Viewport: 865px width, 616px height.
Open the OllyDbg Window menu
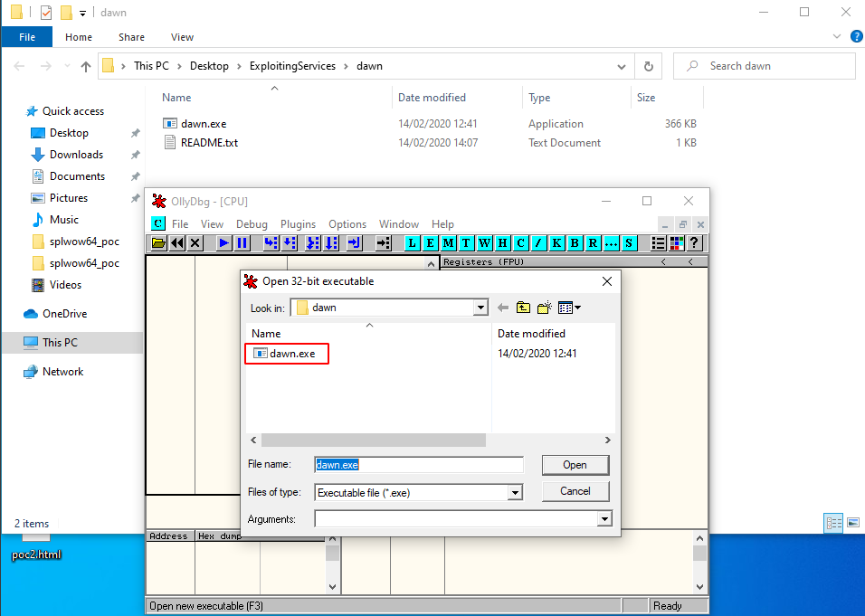[399, 224]
